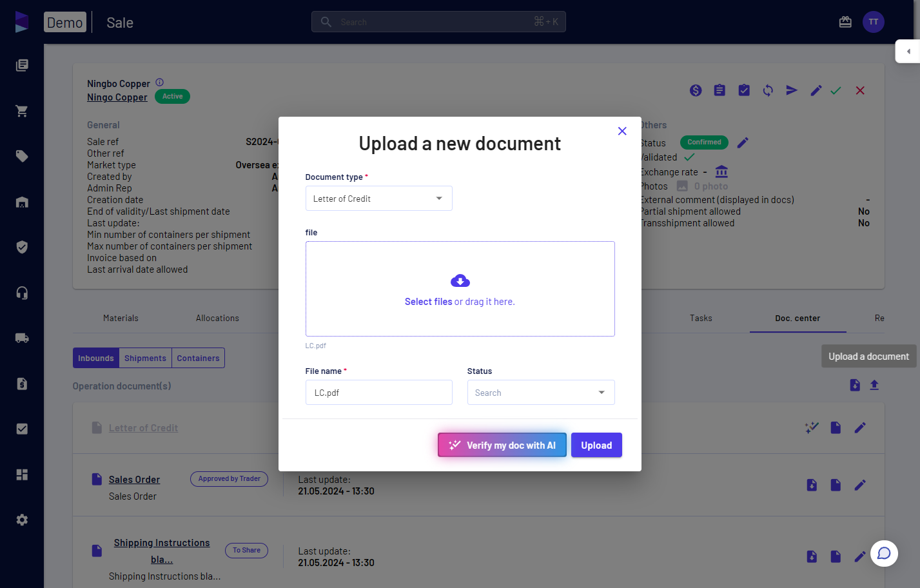Open the truck logistics sidebar icon
920x588 pixels.
click(x=22, y=338)
